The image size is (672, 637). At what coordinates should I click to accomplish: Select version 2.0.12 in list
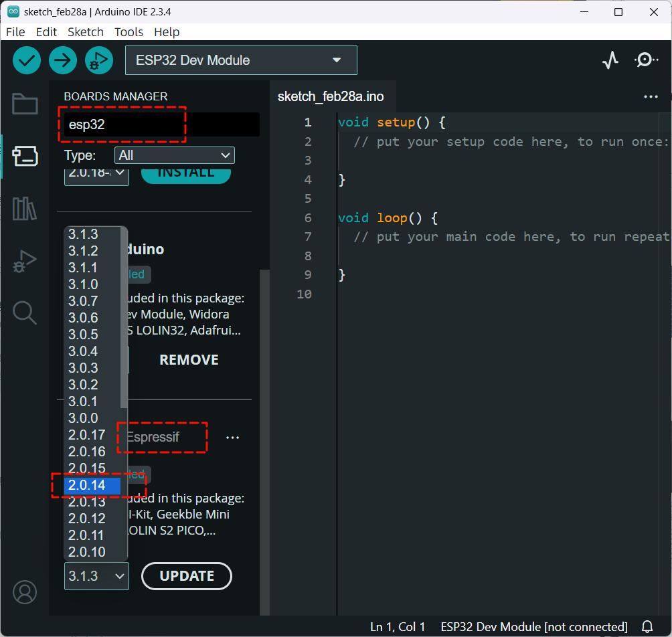pos(92,519)
